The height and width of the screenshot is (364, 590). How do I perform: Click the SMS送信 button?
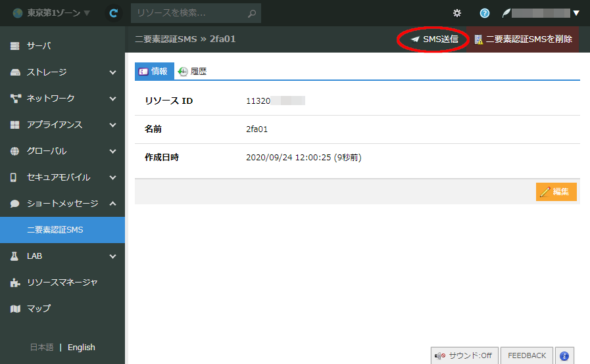point(434,39)
